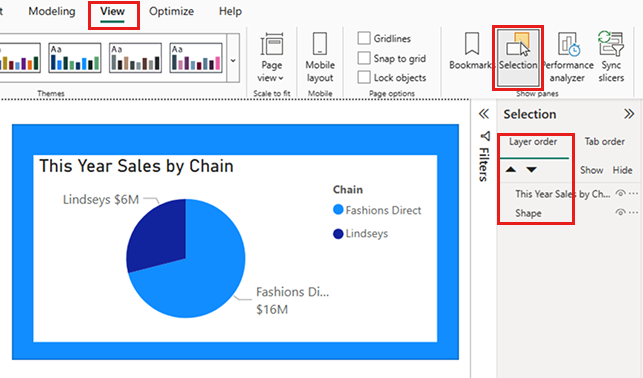Image resolution: width=643 pixels, height=378 pixels.
Task: Enable the Lock objects checkbox
Action: [364, 77]
